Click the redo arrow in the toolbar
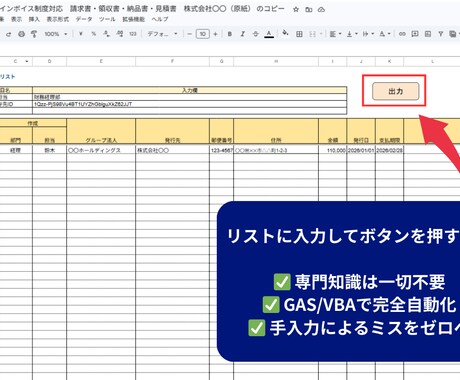 [x=8, y=34]
